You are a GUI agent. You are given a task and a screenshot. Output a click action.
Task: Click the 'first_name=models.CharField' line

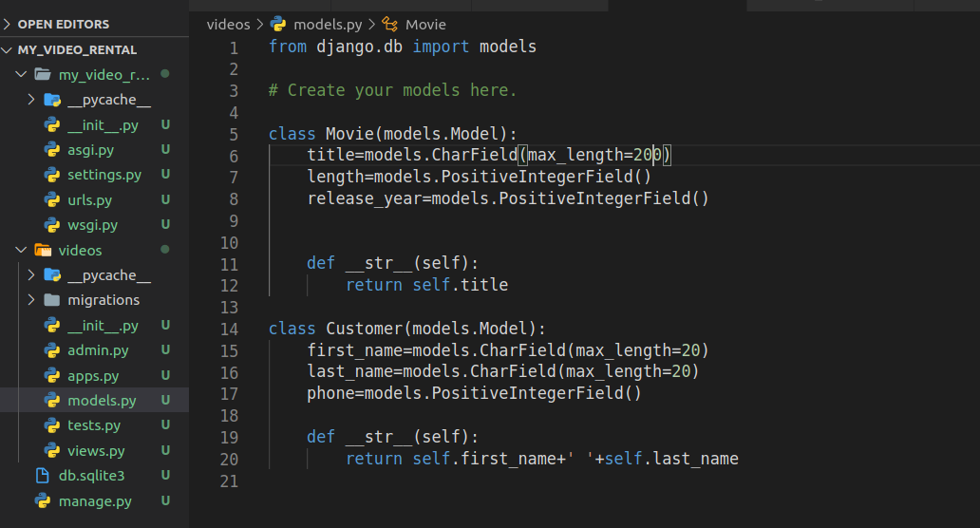[x=507, y=349]
